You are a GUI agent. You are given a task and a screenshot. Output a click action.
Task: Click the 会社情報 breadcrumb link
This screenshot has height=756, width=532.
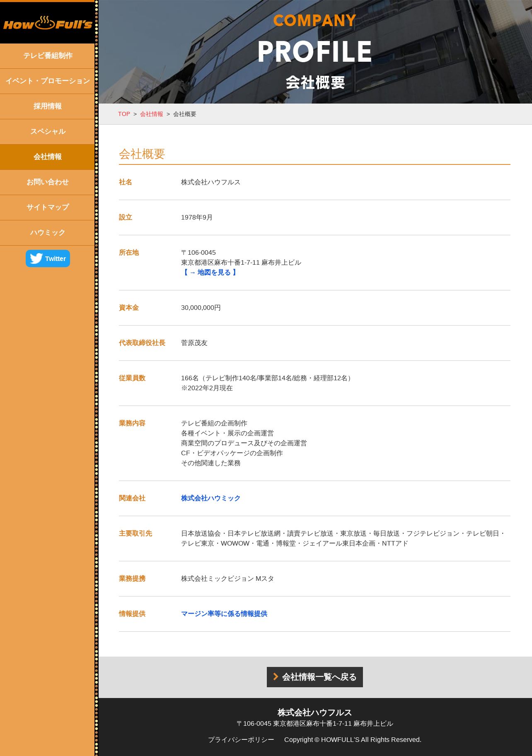[152, 114]
